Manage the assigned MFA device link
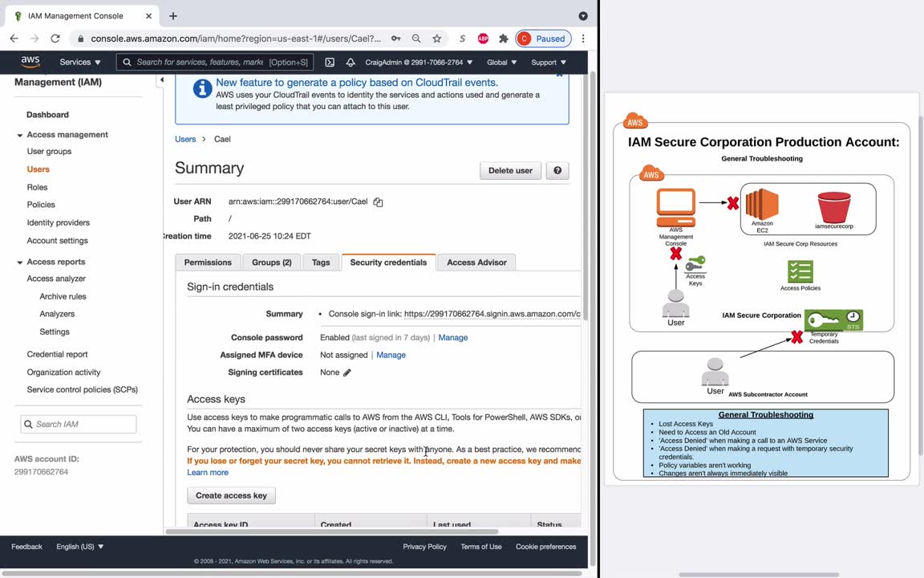 [391, 355]
